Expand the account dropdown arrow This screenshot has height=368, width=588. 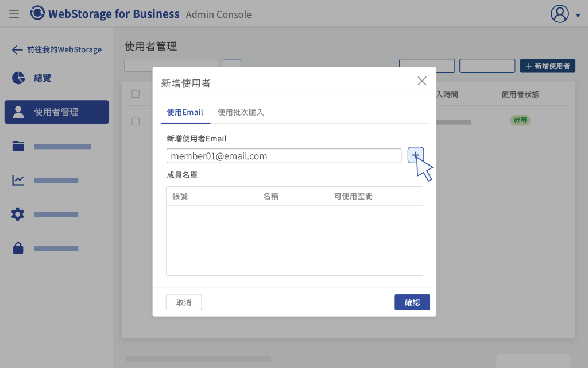coord(578,16)
